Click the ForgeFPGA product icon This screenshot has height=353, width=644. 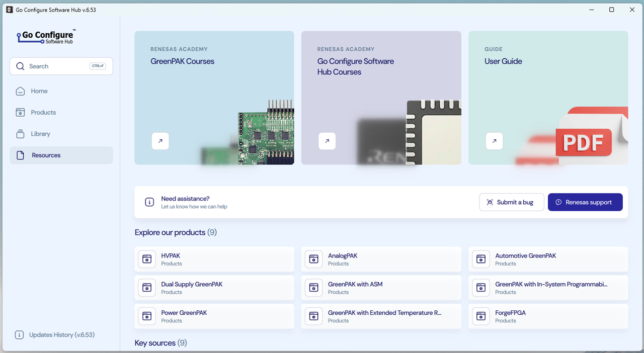click(481, 316)
